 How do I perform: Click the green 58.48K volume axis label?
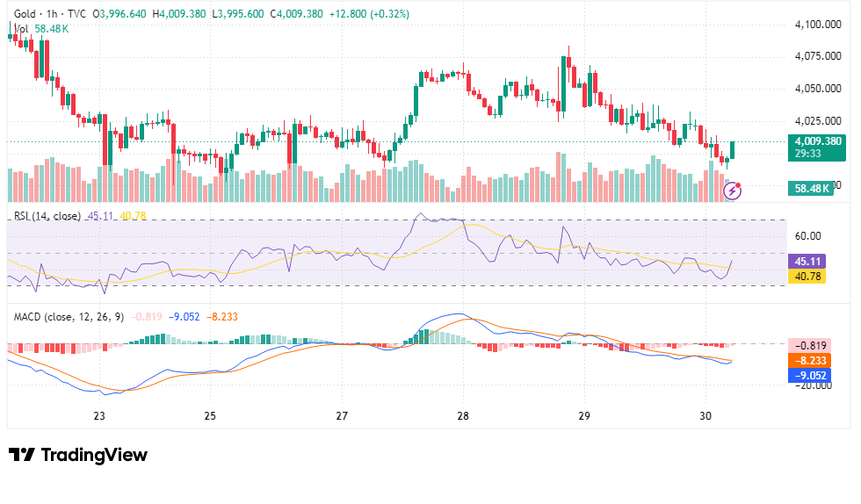click(811, 188)
